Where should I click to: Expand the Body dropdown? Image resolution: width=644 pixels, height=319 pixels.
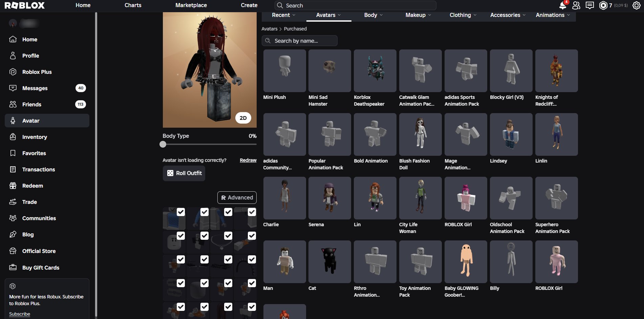point(373,15)
